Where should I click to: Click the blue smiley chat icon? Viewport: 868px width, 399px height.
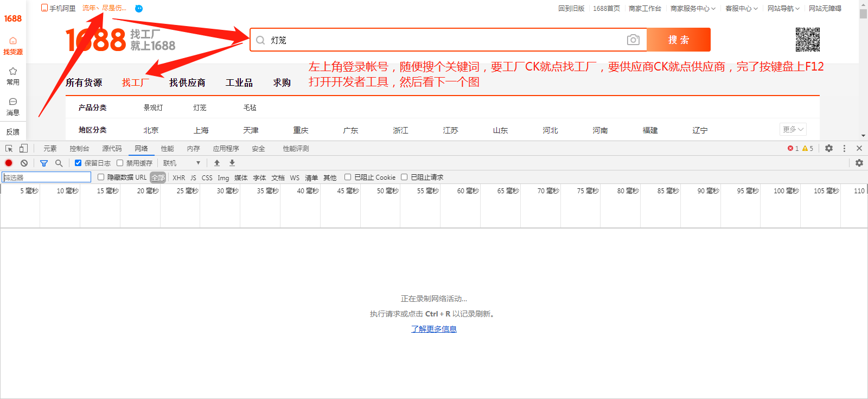pos(139,9)
